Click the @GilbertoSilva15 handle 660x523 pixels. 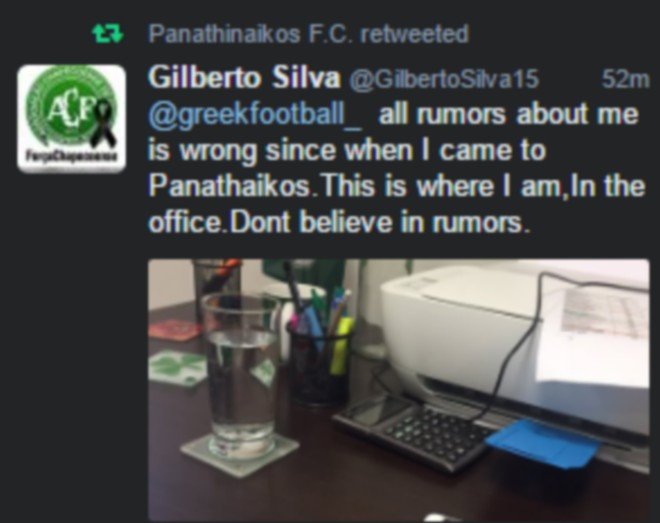(444, 79)
